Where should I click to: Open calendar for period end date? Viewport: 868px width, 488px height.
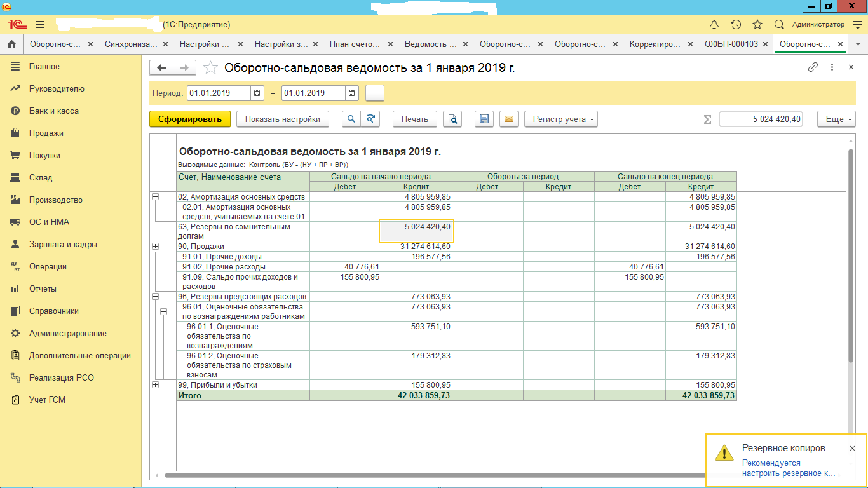pos(352,93)
